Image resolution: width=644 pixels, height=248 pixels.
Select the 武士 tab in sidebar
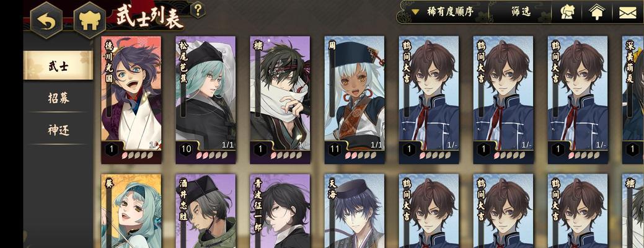pos(58,65)
